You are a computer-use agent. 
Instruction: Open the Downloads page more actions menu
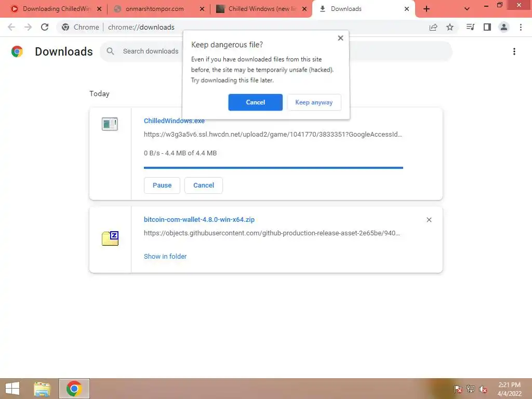click(514, 51)
